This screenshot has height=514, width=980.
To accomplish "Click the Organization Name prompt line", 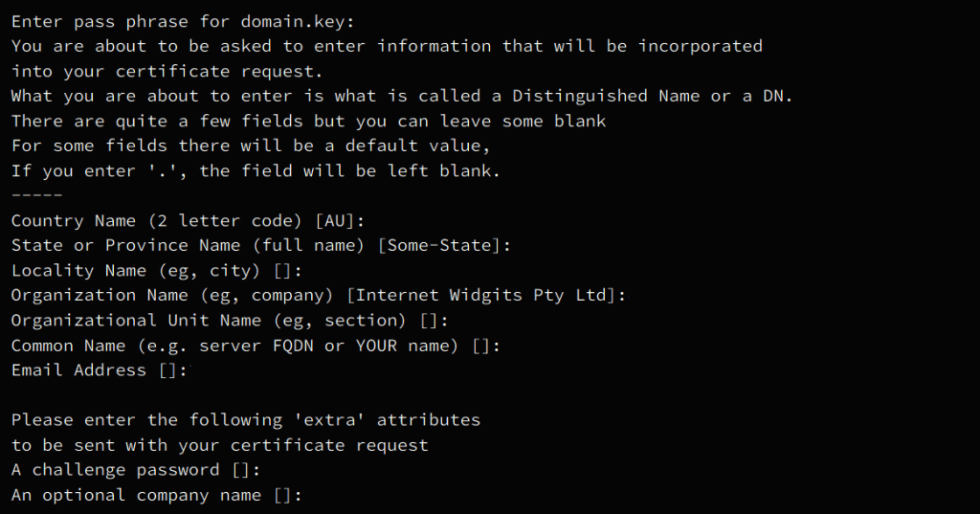I will 319,296.
